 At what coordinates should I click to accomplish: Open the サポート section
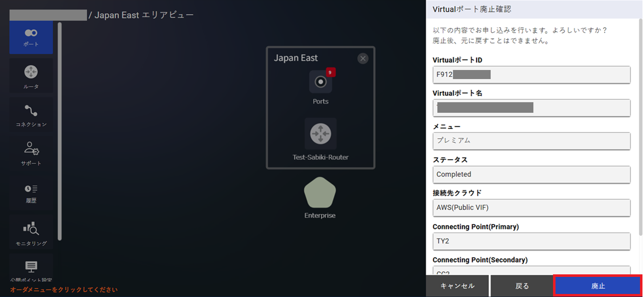tap(31, 154)
